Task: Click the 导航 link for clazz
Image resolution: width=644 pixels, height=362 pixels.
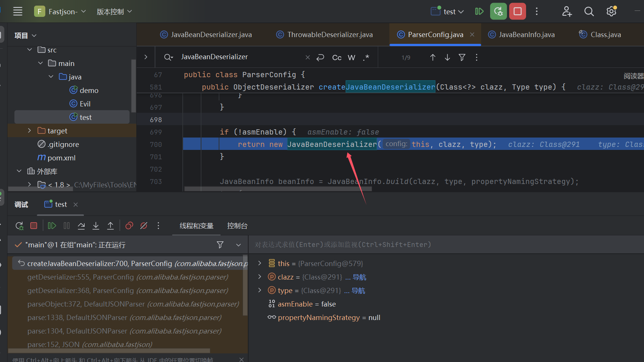Action: pos(359,277)
